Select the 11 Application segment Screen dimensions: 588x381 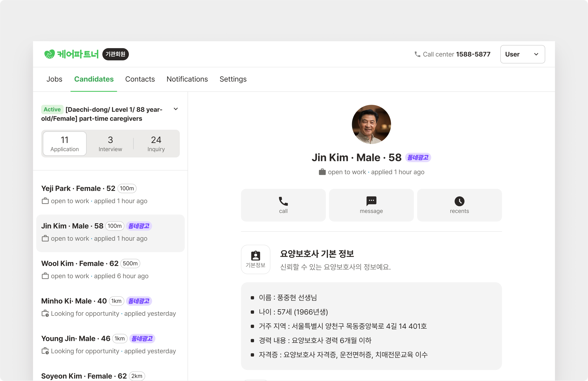pos(64,144)
